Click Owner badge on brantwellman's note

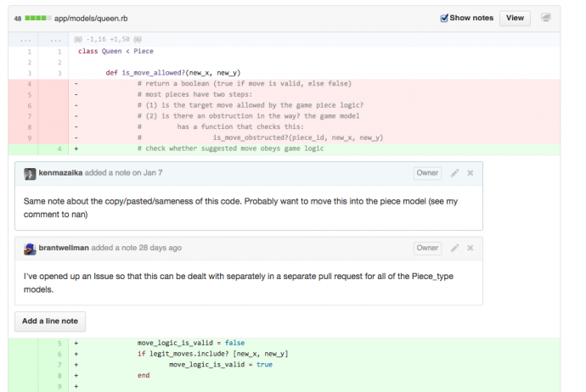coord(427,248)
